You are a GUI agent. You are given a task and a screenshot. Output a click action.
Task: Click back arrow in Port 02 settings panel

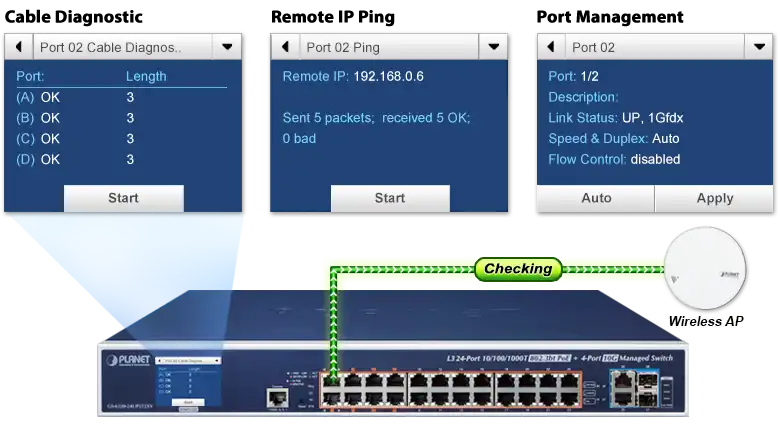(551, 47)
